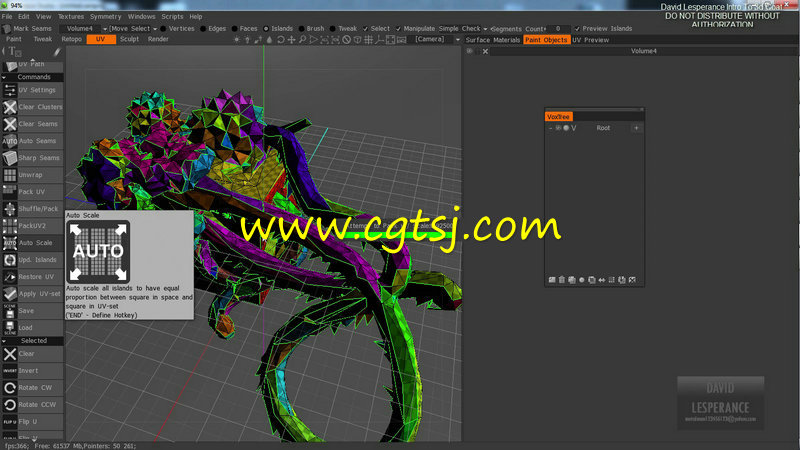This screenshot has height=450, width=800.
Task: Switch to the Sculpt room tab
Action: (130, 39)
